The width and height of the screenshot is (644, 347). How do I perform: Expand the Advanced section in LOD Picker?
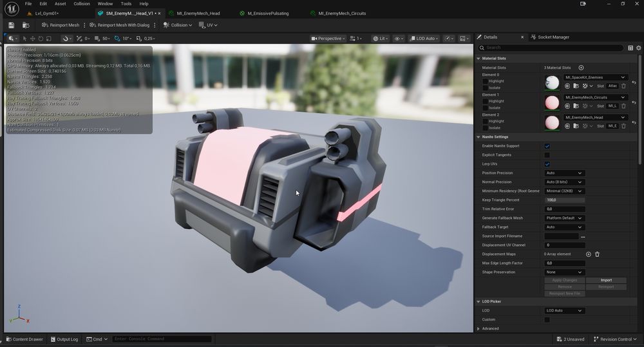pos(478,328)
